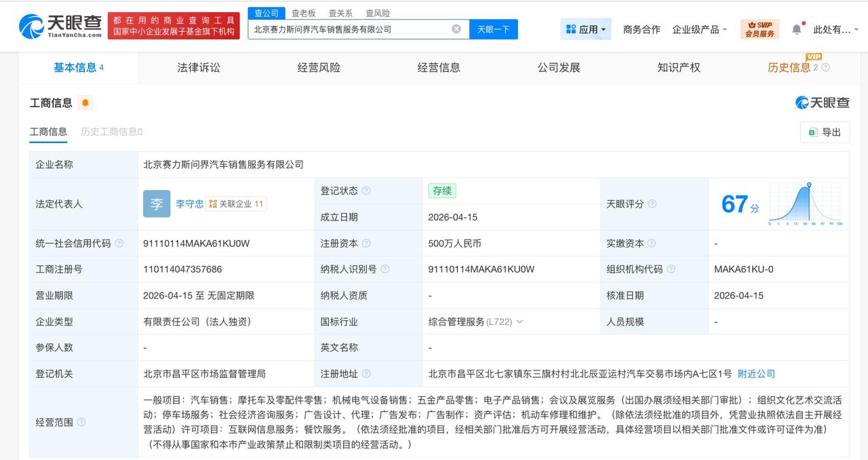The width and height of the screenshot is (868, 460).
Task: Click the alert bell beside 工商信息 heading
Action: coord(85,102)
